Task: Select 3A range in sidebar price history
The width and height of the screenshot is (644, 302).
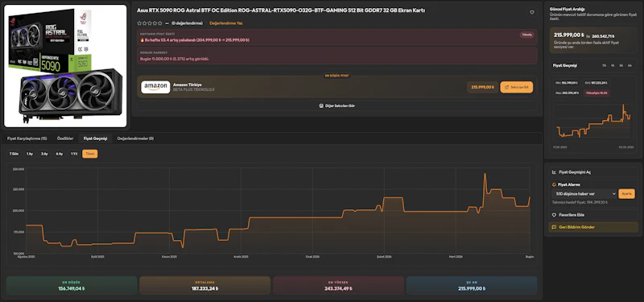Action: (621, 66)
